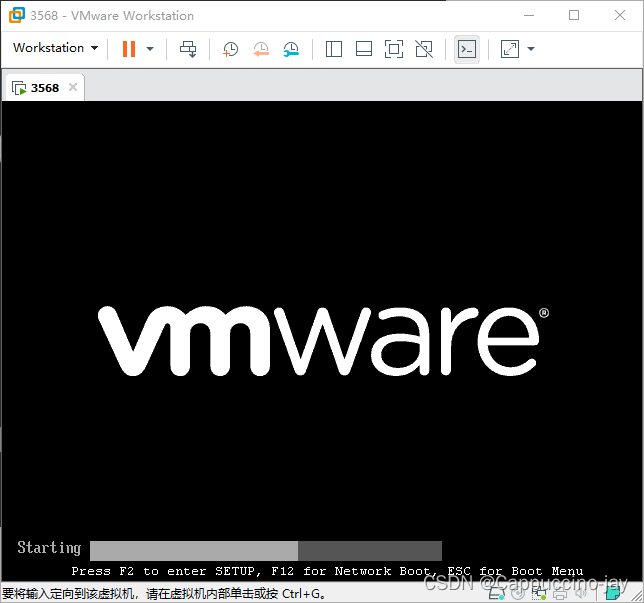Click the Starting boot progress bar
Image resolution: width=644 pixels, height=603 pixels.
pyautogui.click(x=266, y=550)
